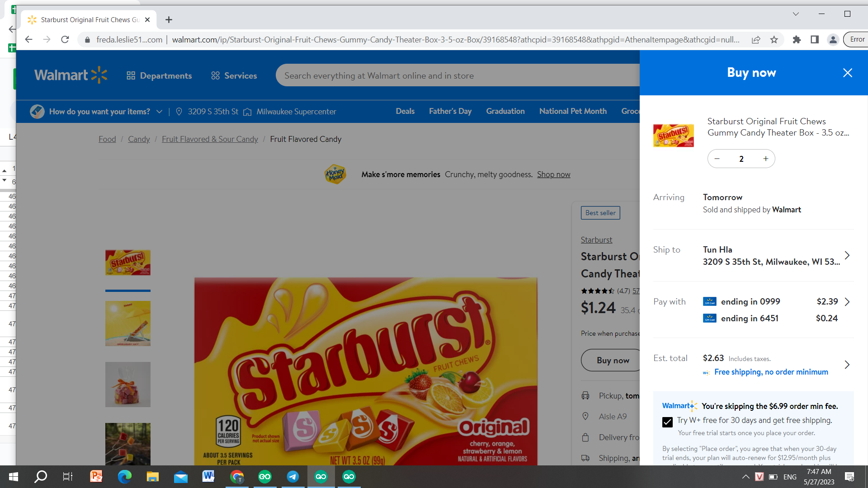Open Mail app from taskbar

click(181, 477)
